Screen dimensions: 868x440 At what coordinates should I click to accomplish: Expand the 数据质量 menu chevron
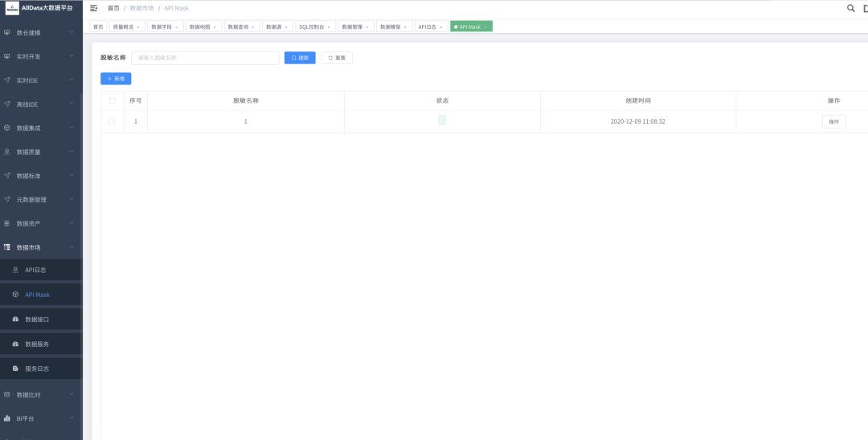tap(72, 152)
